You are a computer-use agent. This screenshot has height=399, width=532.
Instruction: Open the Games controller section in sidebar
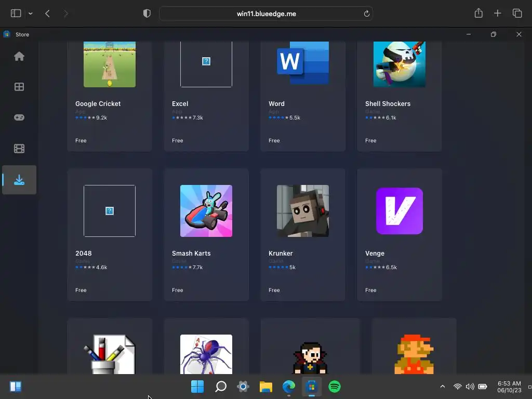[x=19, y=117]
